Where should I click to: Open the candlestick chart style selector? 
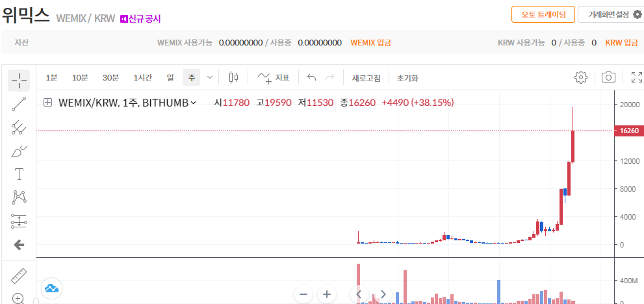233,77
